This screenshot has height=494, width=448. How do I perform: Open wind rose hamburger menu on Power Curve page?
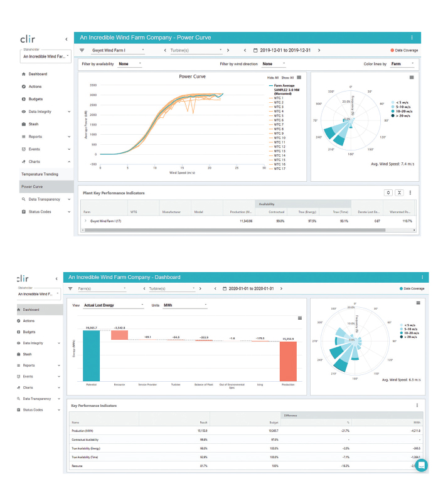click(x=412, y=78)
